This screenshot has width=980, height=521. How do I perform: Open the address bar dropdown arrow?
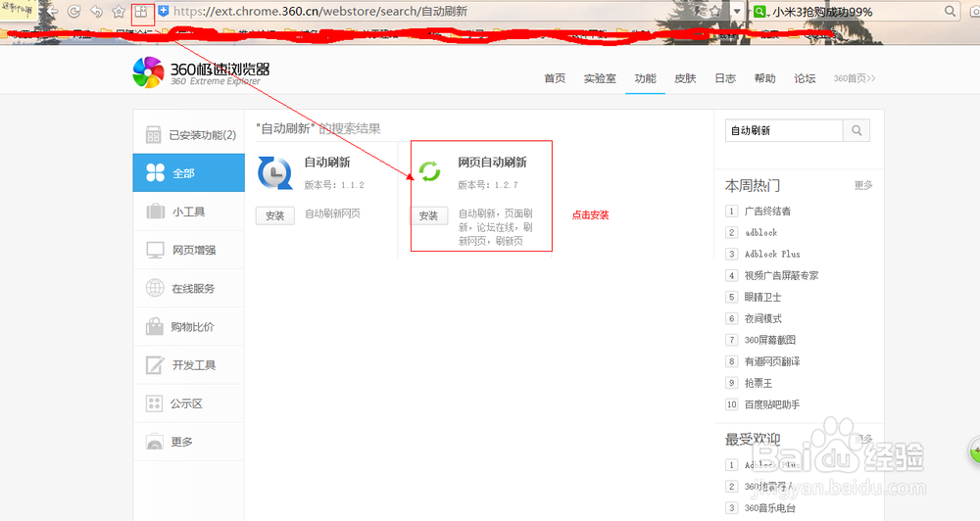click(738, 11)
